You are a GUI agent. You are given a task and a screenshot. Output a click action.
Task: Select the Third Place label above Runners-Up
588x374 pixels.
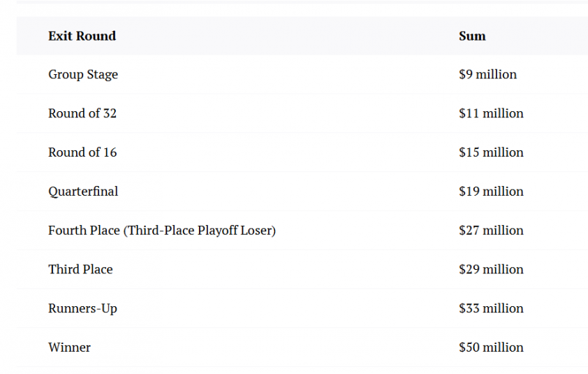point(80,269)
